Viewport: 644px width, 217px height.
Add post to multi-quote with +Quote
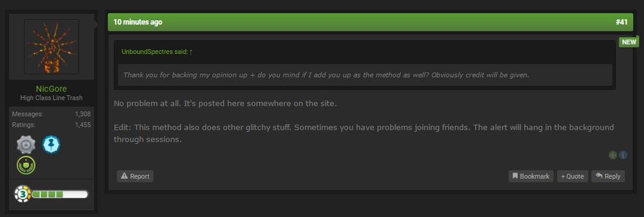573,176
